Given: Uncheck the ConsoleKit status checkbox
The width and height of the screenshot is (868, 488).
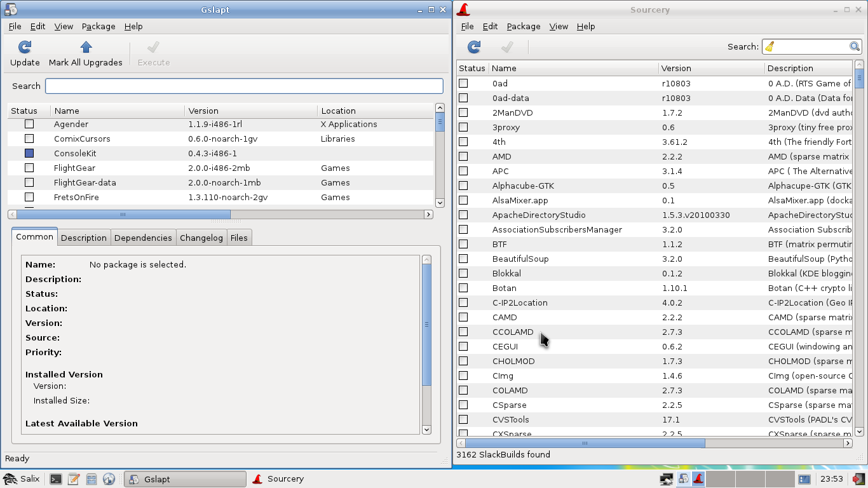Looking at the screenshot, I should (29, 153).
